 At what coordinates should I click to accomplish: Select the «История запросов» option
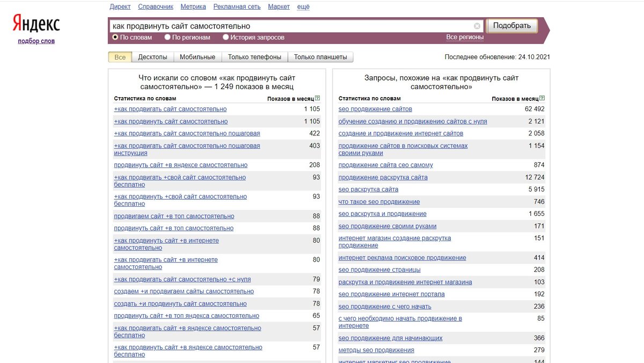[x=226, y=37]
